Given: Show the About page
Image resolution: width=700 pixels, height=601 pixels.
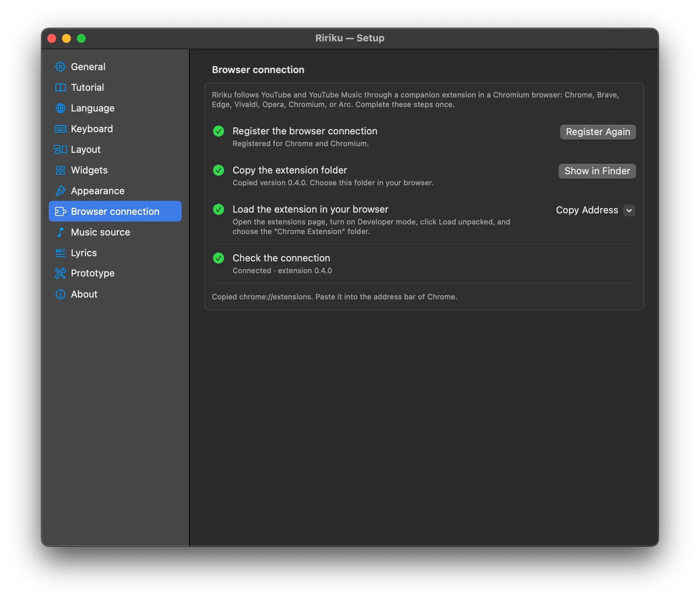Looking at the screenshot, I should [115, 294].
